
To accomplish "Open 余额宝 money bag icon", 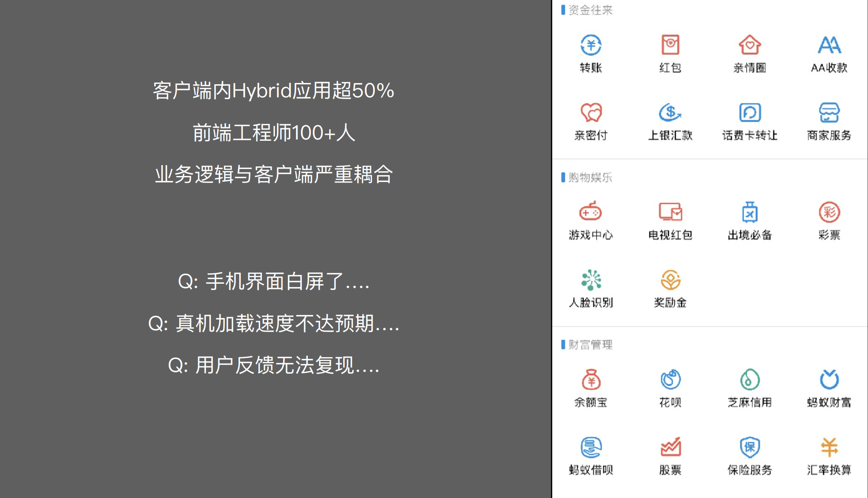I will (591, 380).
